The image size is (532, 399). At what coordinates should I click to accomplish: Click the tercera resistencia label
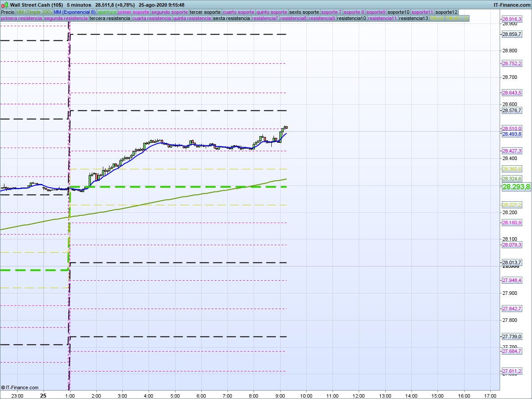pos(110,19)
